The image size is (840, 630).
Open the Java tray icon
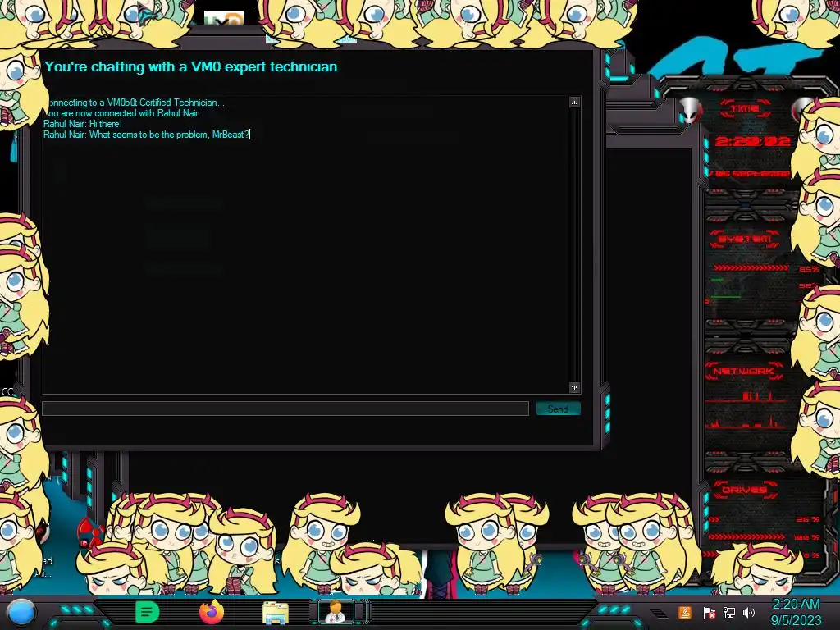point(685,612)
